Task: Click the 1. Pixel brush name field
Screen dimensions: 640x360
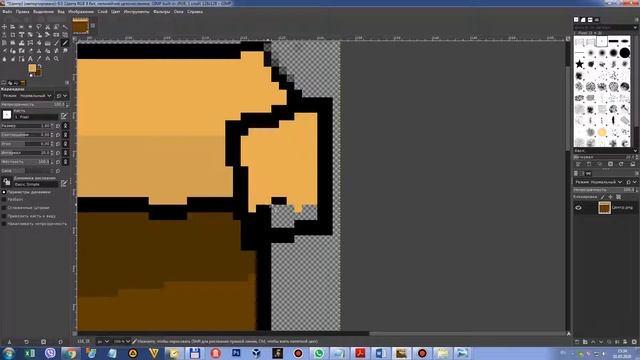Action: [36, 117]
